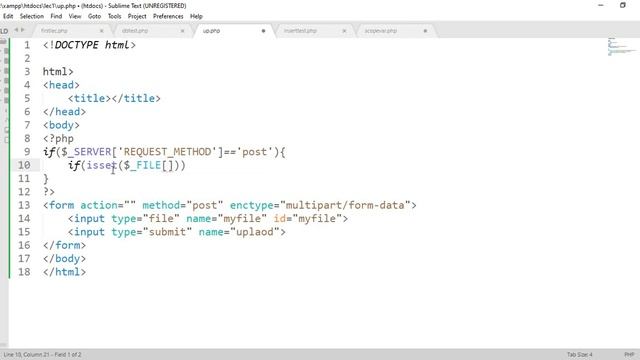Viewport: 640px width, 360px height.
Task: Click the "multipart/form-data" value
Action: coord(345,205)
